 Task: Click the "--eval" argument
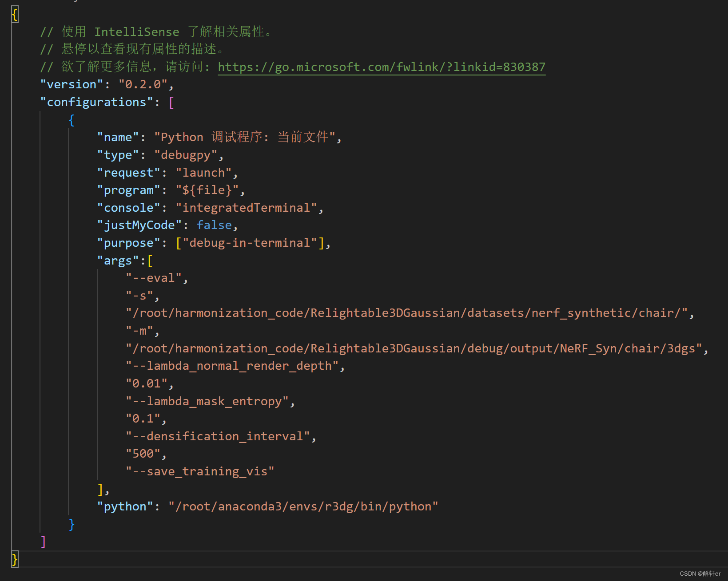[x=154, y=278]
